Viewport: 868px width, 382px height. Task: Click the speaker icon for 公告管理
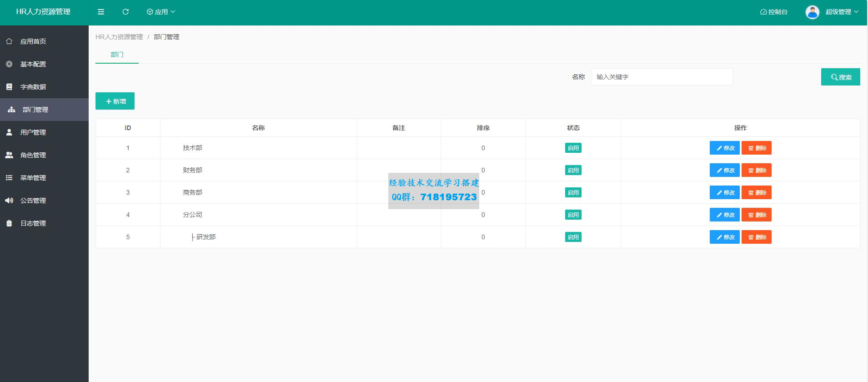[9, 201]
